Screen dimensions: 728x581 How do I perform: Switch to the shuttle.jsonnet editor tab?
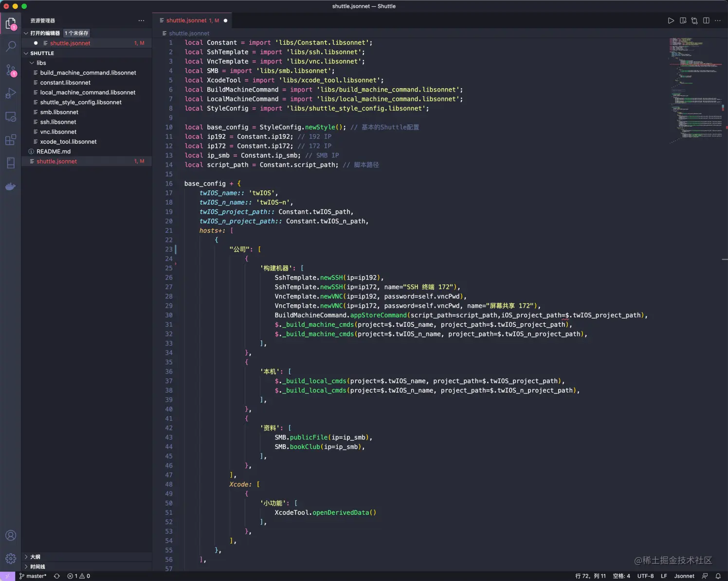[x=190, y=20]
